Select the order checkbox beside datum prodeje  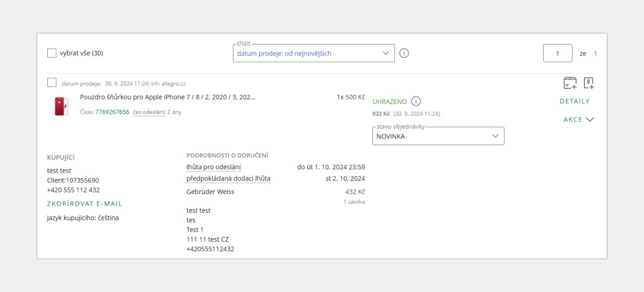52,83
